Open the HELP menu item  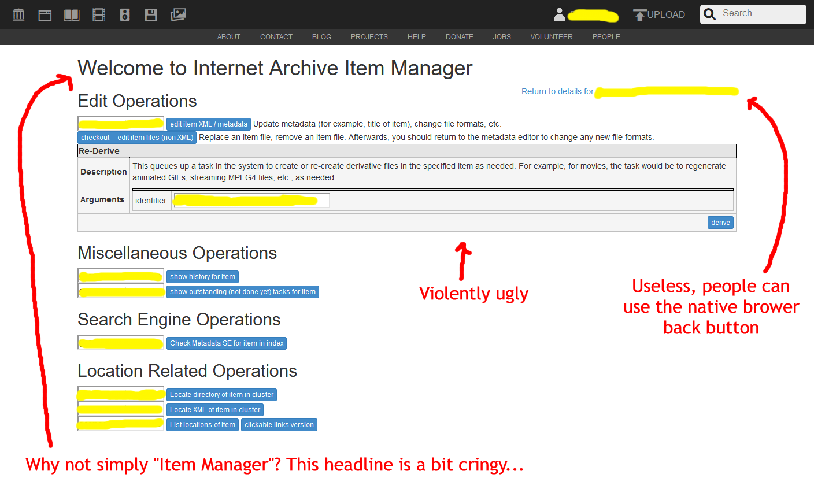pyautogui.click(x=417, y=37)
